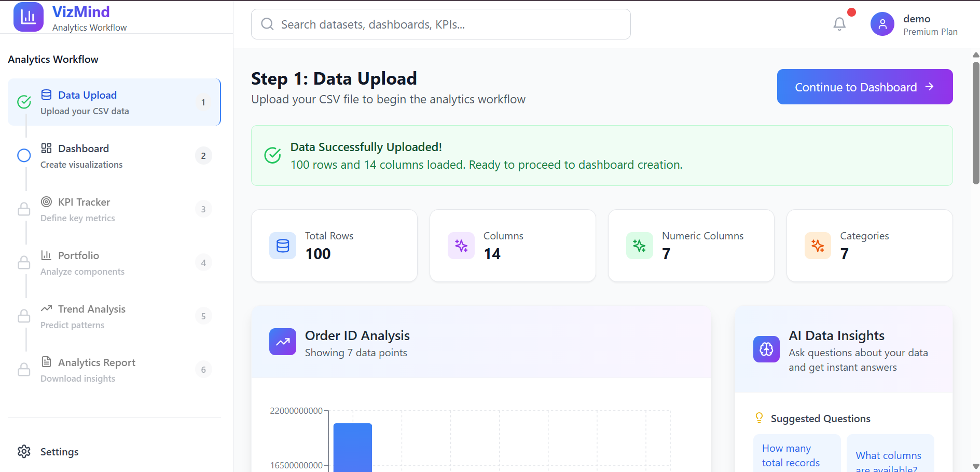Click the Numeric Columns 7 value
This screenshot has width=980, height=472.
[x=666, y=254]
